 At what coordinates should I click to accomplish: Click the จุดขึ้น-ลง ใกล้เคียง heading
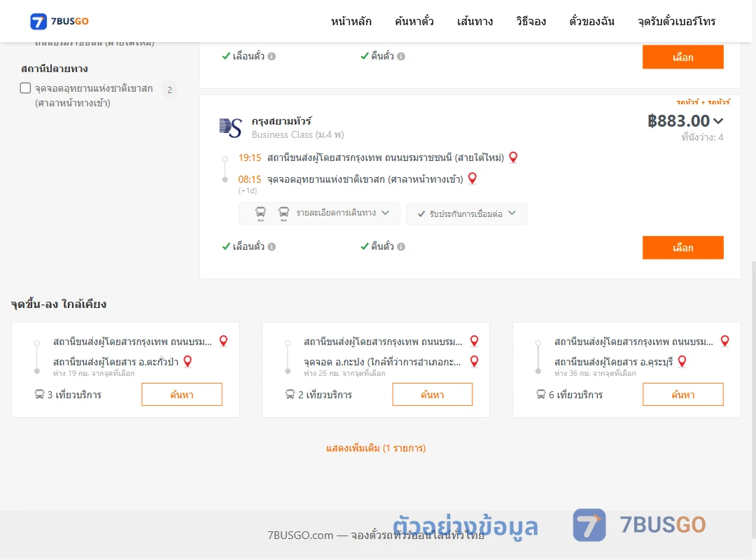pyautogui.click(x=59, y=304)
